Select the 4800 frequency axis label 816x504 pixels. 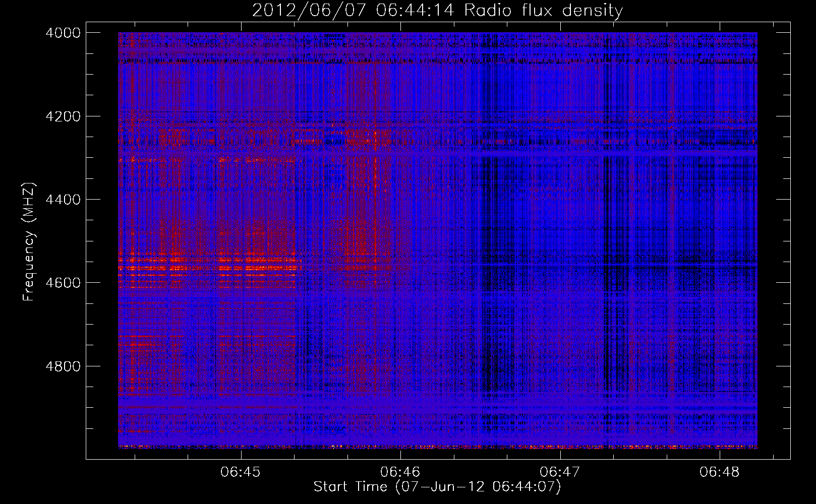63,366
